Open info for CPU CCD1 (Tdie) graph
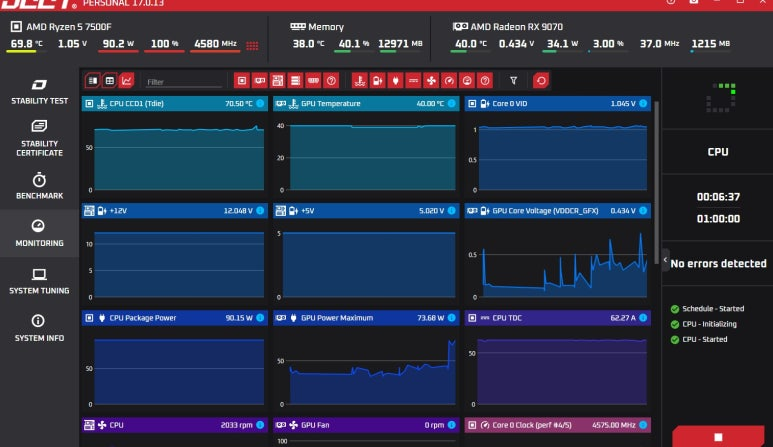 coord(260,103)
